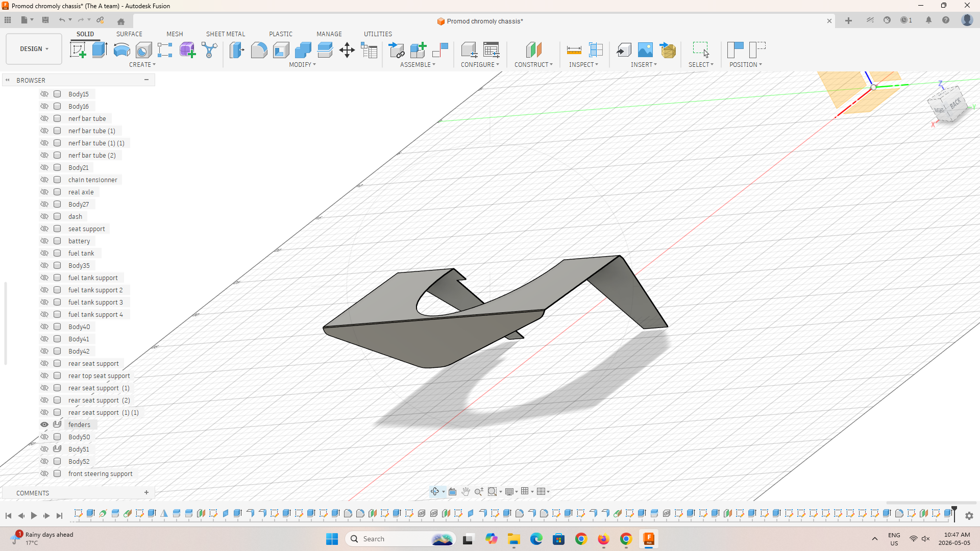This screenshot has height=551, width=980.
Task: Show the seat support body
Action: (x=44, y=229)
